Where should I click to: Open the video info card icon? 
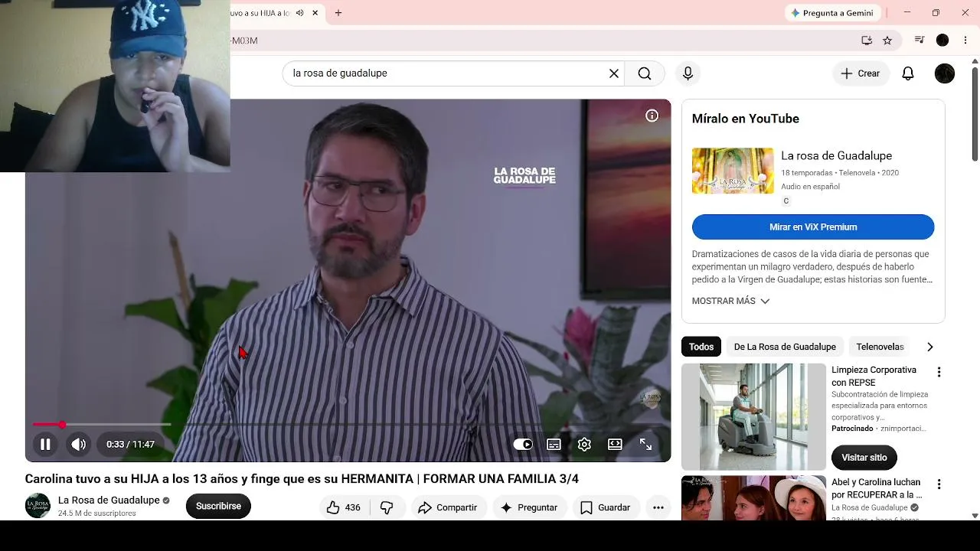[x=652, y=116]
